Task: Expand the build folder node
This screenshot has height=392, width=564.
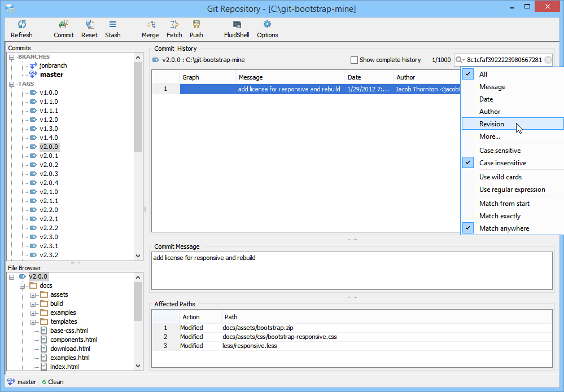Action: coord(33,304)
